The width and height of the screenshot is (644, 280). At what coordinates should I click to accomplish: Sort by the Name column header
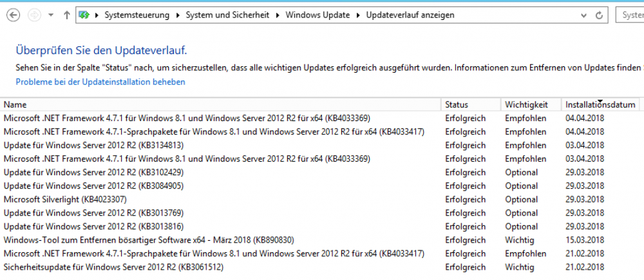click(x=15, y=104)
